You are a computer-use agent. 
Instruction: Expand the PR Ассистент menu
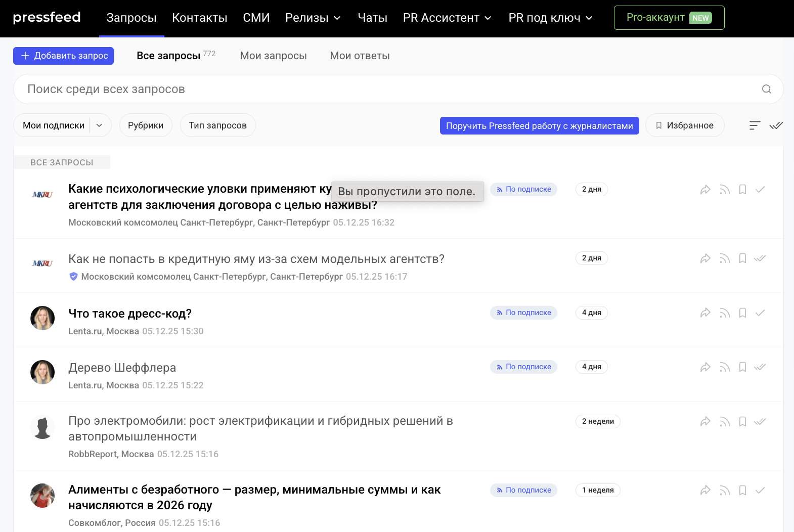447,18
